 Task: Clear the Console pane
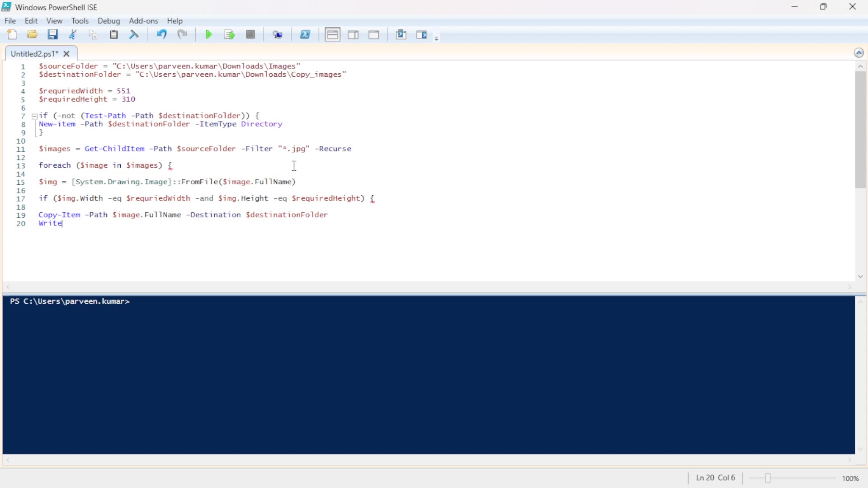coord(134,34)
